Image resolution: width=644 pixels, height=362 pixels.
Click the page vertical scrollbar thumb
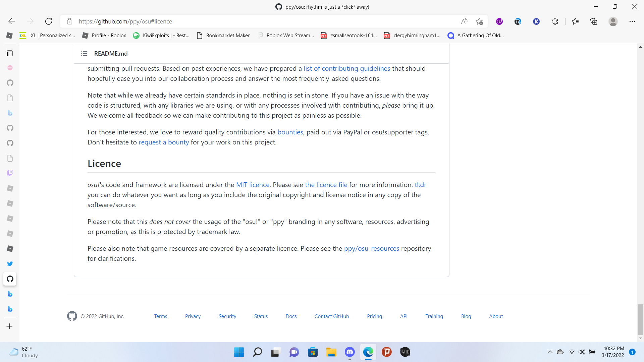640,319
